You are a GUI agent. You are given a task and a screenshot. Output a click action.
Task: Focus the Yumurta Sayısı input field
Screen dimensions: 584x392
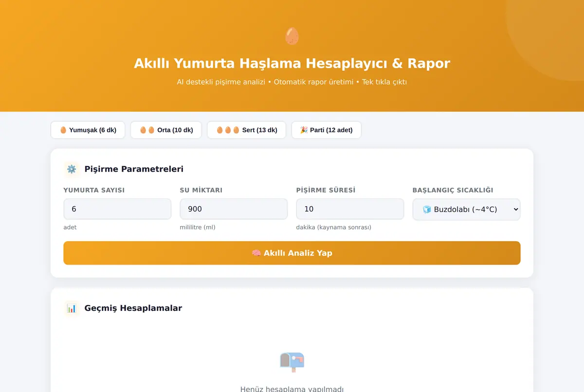coord(117,209)
